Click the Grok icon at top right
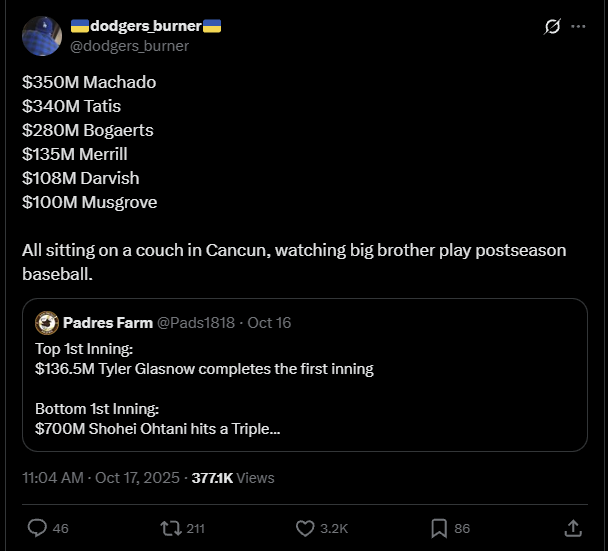The image size is (608, 551). [551, 27]
